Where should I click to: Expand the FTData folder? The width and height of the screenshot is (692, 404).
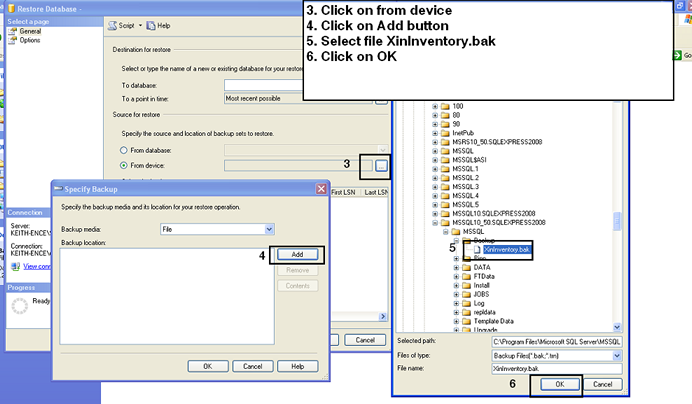click(x=456, y=276)
